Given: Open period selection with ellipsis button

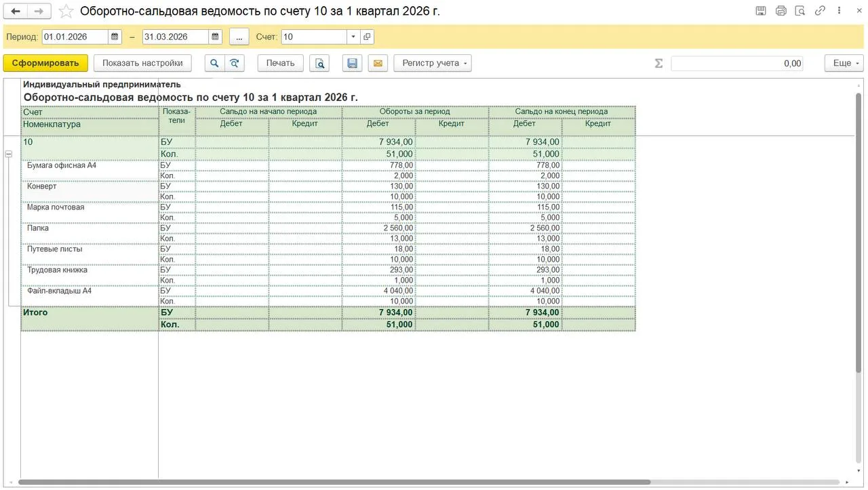Looking at the screenshot, I should pos(239,37).
